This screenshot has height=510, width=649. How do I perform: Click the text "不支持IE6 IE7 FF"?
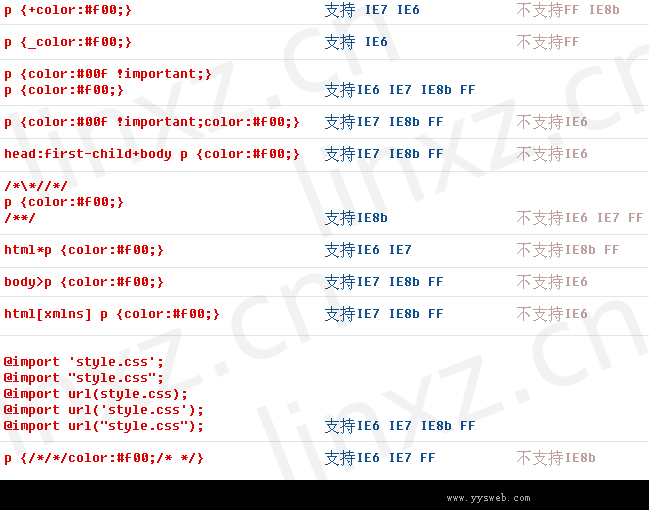(579, 218)
